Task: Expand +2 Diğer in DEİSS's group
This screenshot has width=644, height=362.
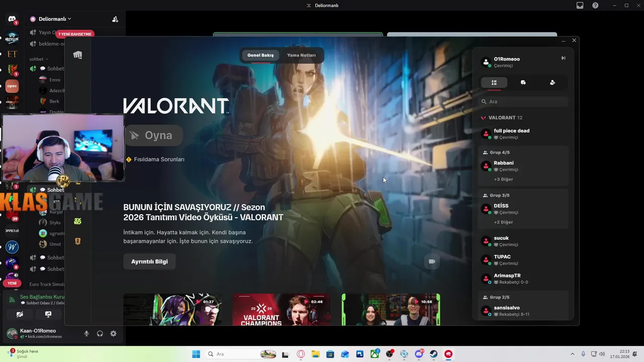Action: [x=504, y=222]
